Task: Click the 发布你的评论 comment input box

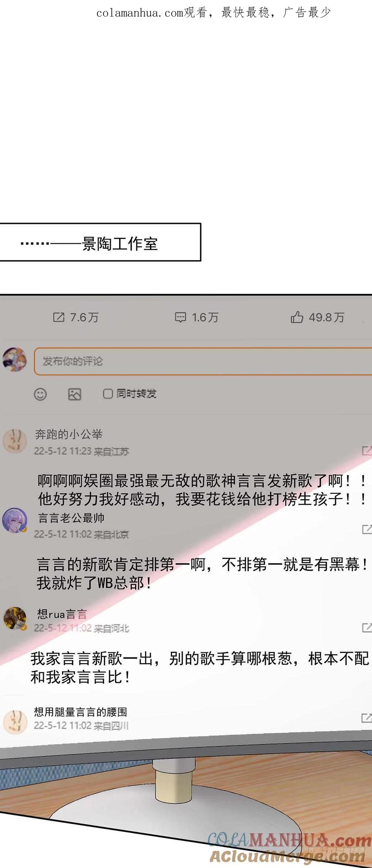Action: tap(203, 362)
